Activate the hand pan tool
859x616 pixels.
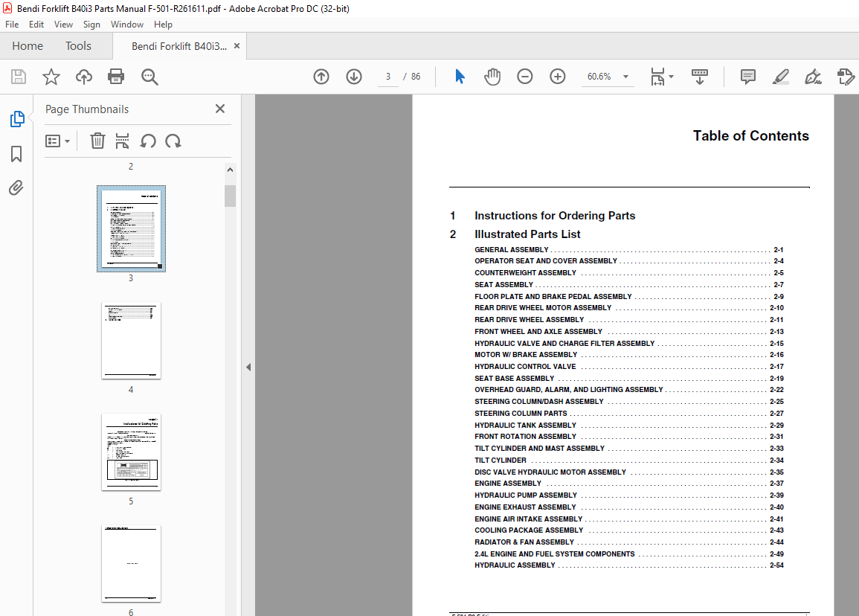click(492, 77)
